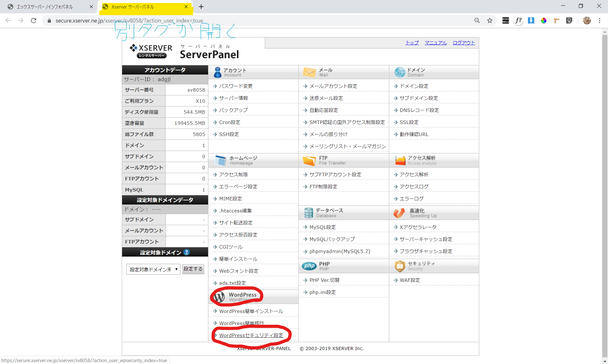Screen dimensions: 608x364
Task: Click the Database cylinder icon
Action: point(308,213)
